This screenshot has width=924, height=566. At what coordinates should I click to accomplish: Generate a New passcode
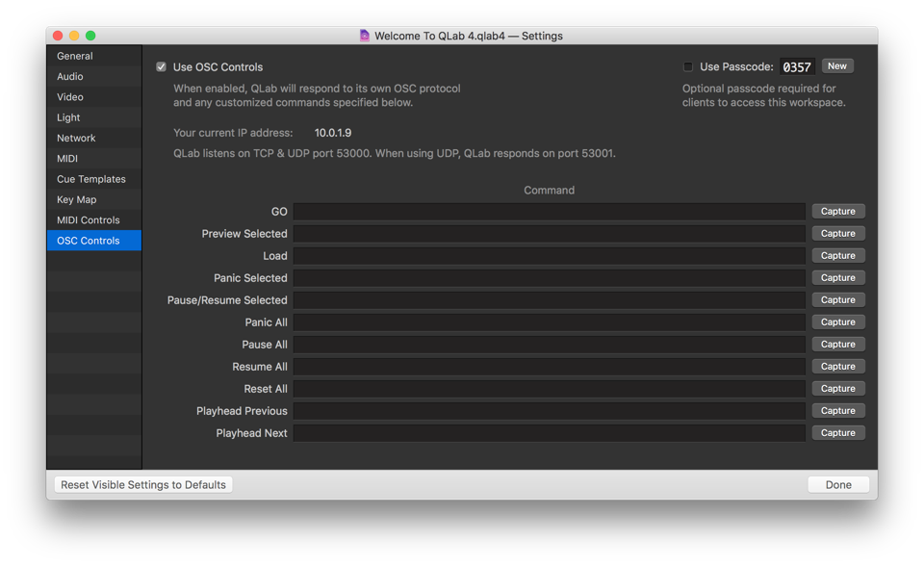coord(836,66)
